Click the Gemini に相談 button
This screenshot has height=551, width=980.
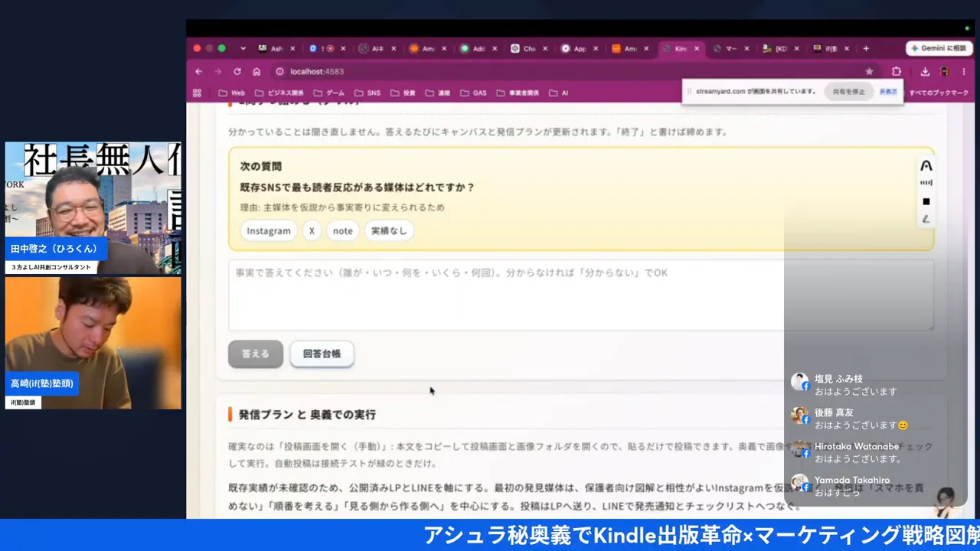pos(939,48)
